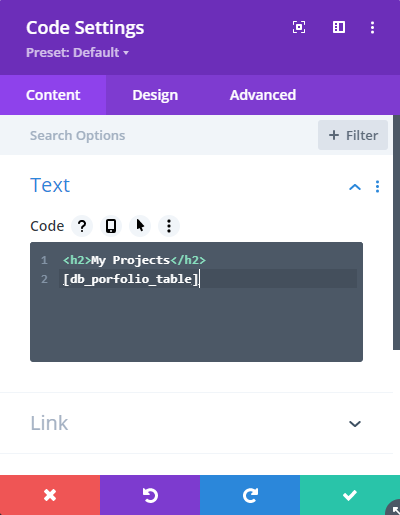Collapse the Text section chevron
This screenshot has width=400, height=515.
pos(355,187)
